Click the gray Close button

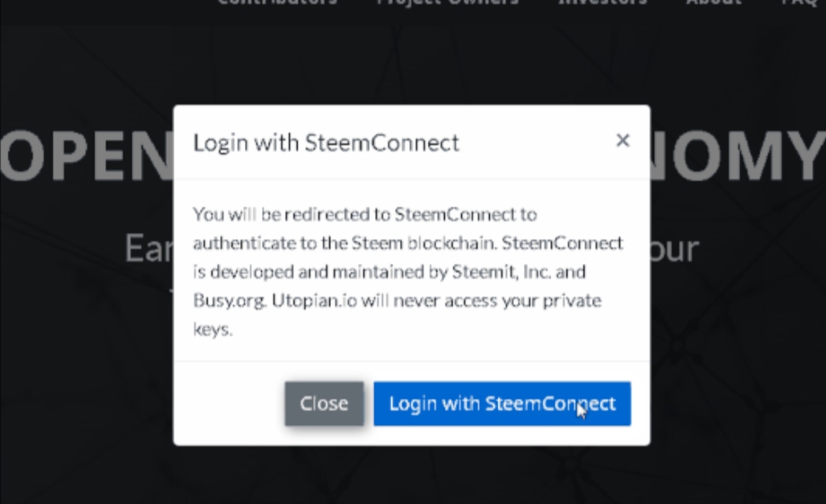pyautogui.click(x=324, y=404)
